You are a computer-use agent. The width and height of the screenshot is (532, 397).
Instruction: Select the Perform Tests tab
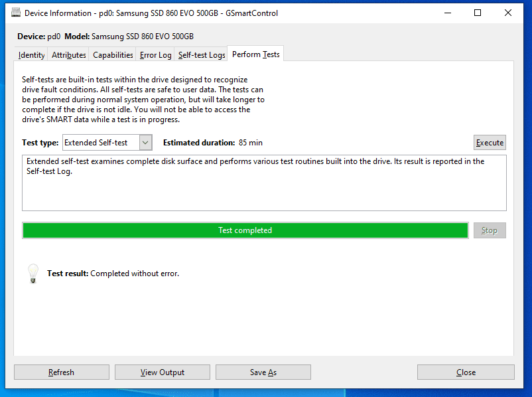coord(256,54)
